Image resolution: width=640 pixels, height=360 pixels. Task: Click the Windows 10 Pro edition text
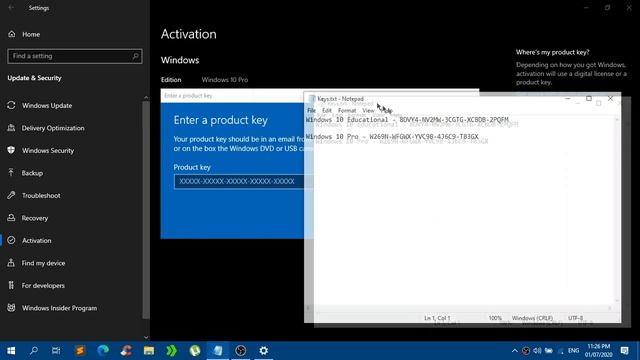(224, 80)
